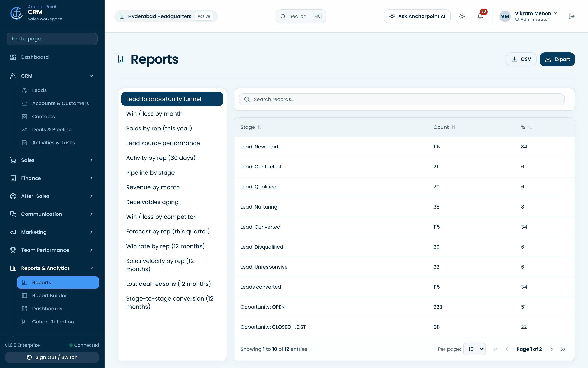The height and width of the screenshot is (368, 588).
Task: Toggle the light/dark theme sun icon
Action: (462, 16)
